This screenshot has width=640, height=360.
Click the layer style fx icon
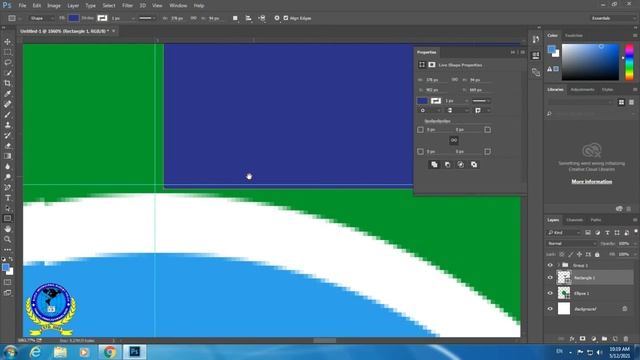tap(572, 339)
